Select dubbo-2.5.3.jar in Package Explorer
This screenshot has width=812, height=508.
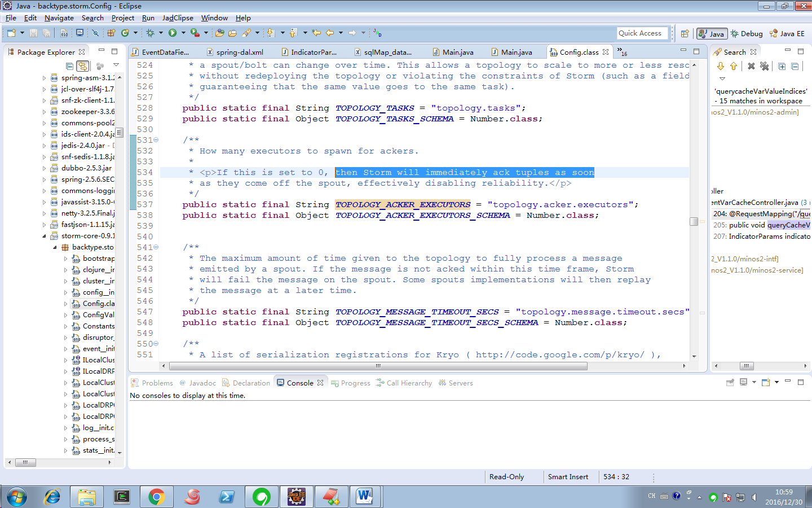pyautogui.click(x=82, y=168)
